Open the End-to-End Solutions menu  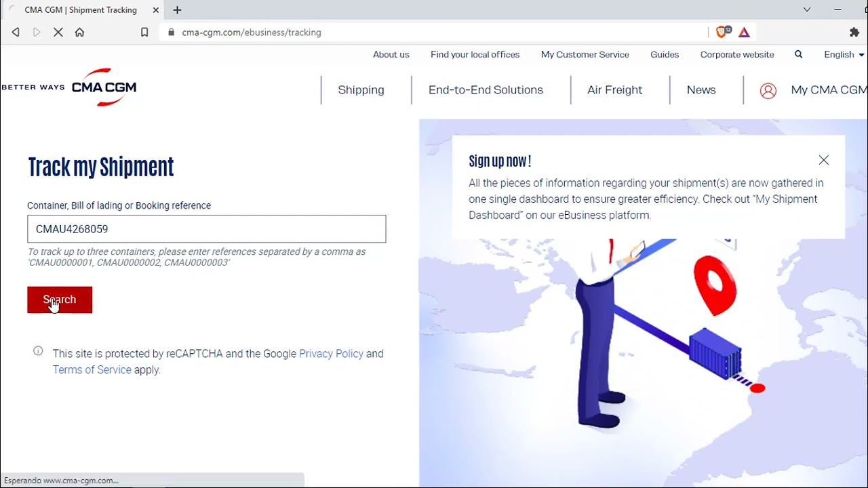coord(486,89)
